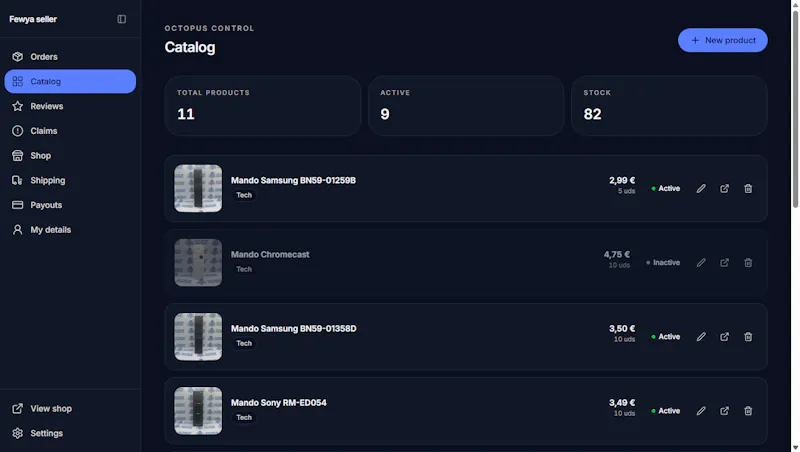The width and height of the screenshot is (800, 452).
Task: Toggle Active status of Mando Samsung BN59-01358D
Action: [665, 337]
